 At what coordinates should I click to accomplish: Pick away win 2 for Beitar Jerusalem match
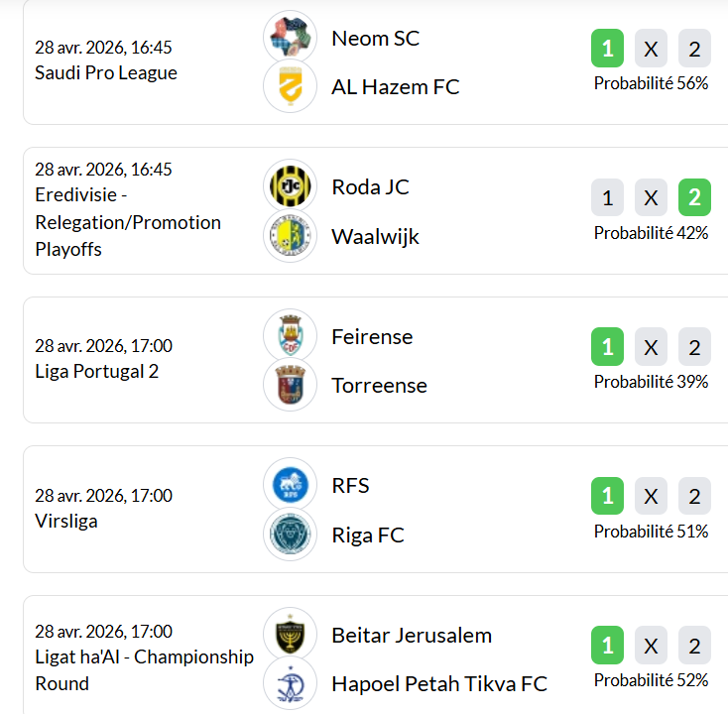coord(694,647)
